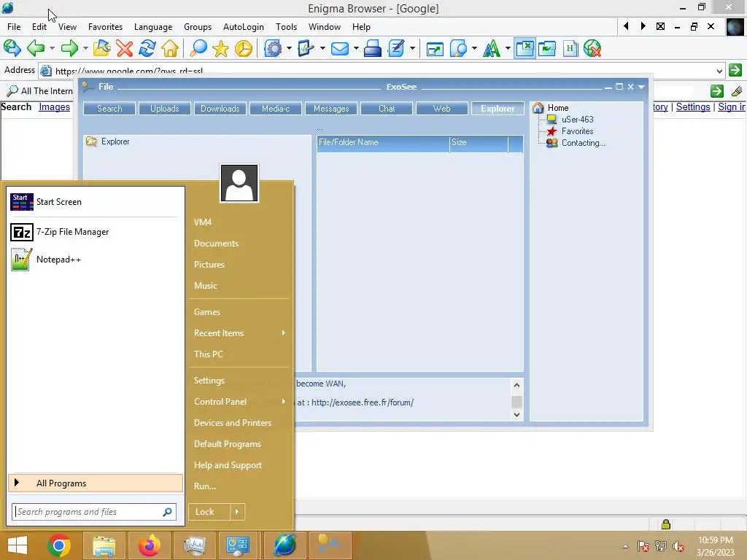This screenshot has width=747, height=560.
Task: Expand the address bar URL dropdown
Action: pyautogui.click(x=719, y=71)
